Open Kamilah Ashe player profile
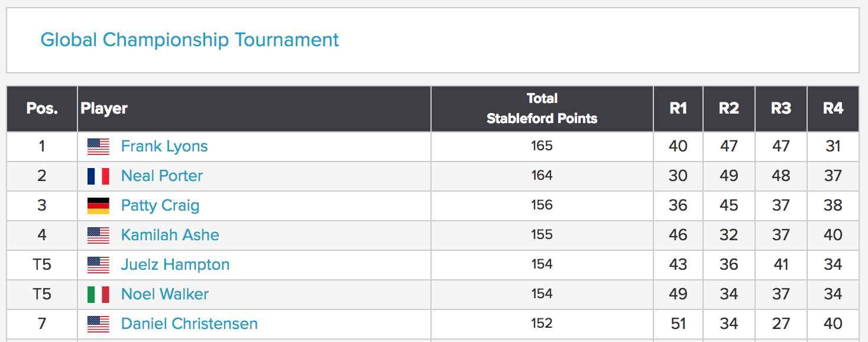868x342 pixels. 170,235
